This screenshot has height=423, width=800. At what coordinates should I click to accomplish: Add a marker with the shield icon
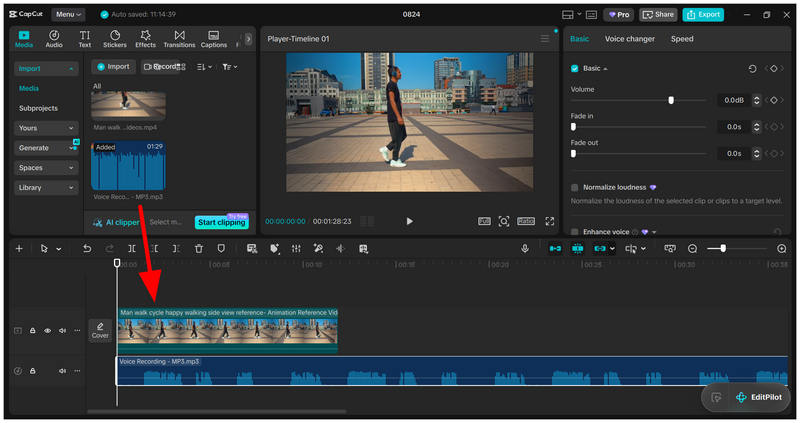coord(221,248)
